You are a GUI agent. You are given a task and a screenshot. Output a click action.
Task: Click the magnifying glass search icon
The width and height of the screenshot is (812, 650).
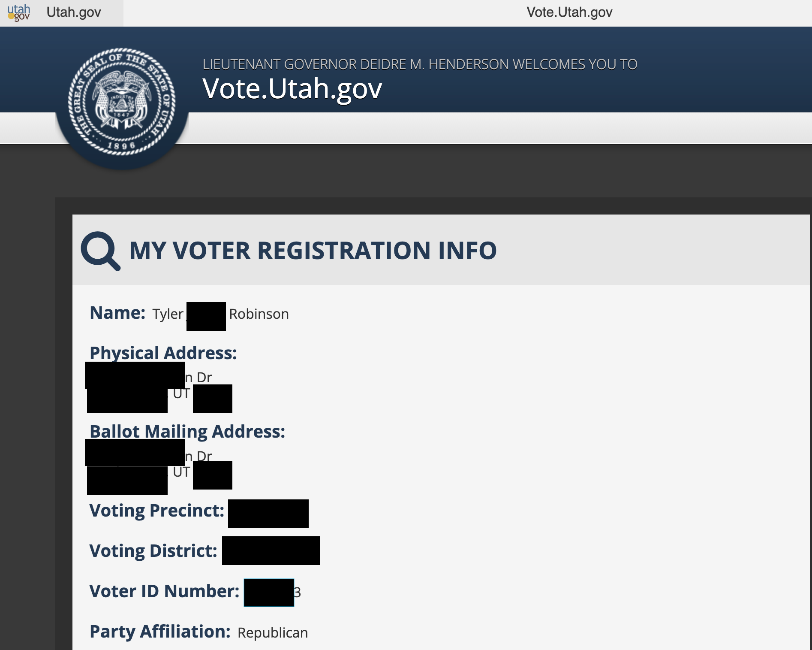pyautogui.click(x=101, y=251)
